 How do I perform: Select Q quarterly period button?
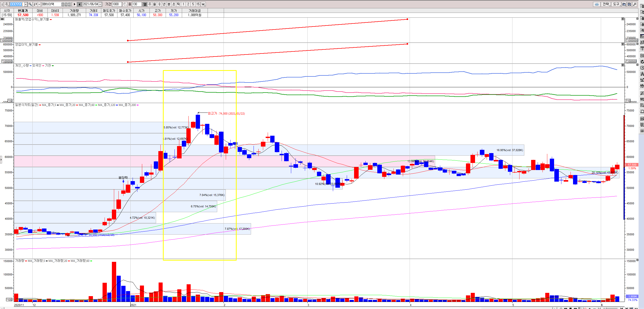click(159, 4)
